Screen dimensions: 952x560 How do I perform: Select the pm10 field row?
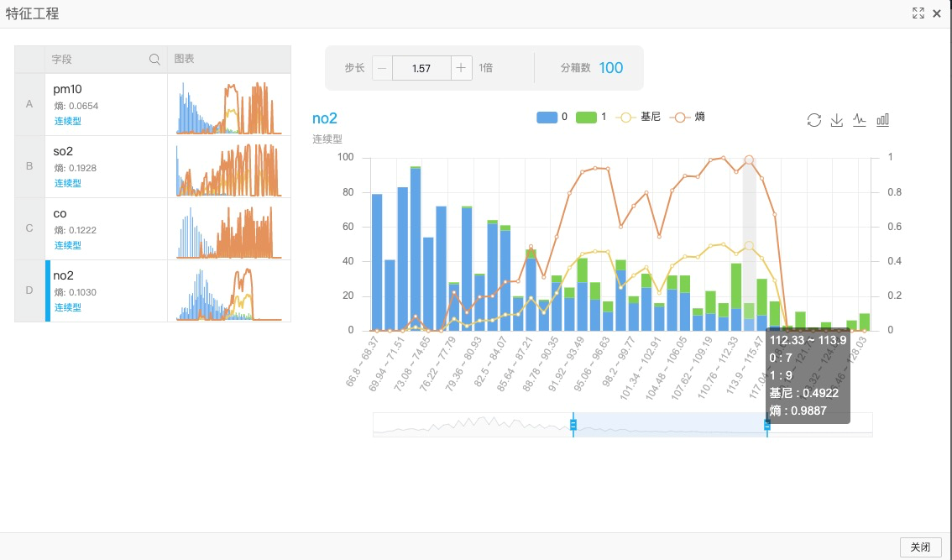[153, 104]
